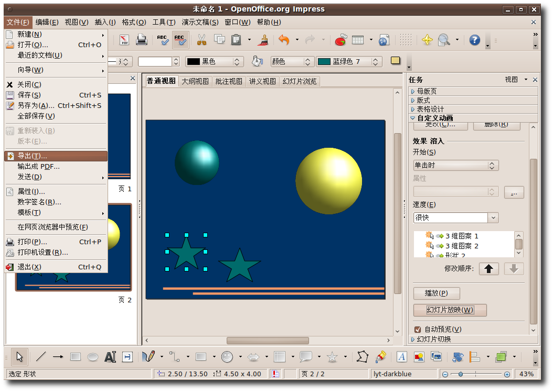Image resolution: width=553 pixels, height=392 pixels.
Task: Choose 导出(T)... in the File menu
Action: coord(56,156)
